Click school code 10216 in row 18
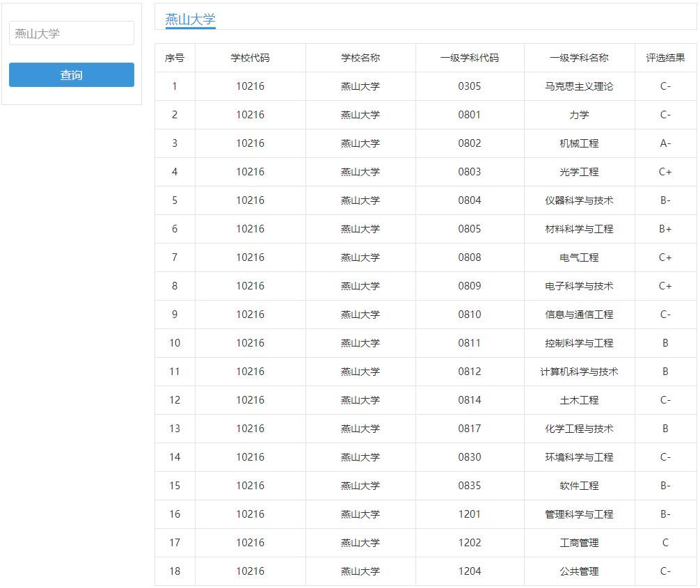Image resolution: width=700 pixels, height=588 pixels. (x=250, y=572)
